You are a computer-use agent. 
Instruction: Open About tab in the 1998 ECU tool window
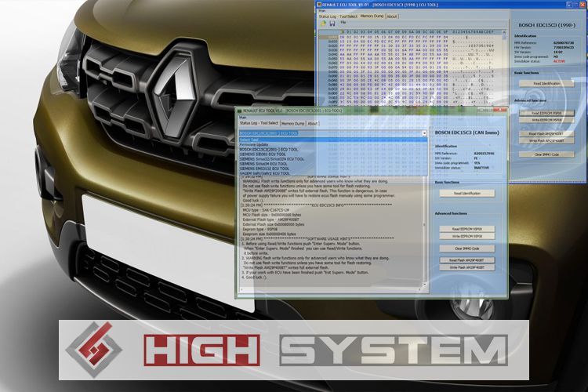(x=391, y=16)
